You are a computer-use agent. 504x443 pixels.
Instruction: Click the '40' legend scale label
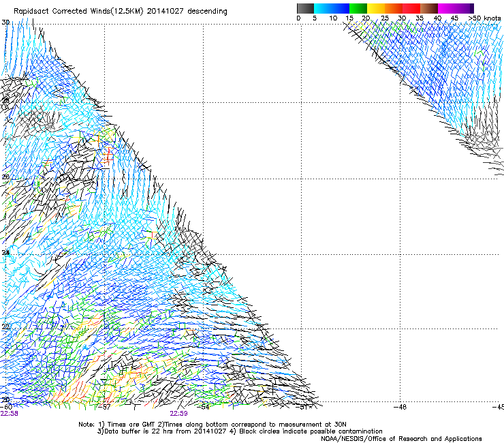[x=437, y=18]
